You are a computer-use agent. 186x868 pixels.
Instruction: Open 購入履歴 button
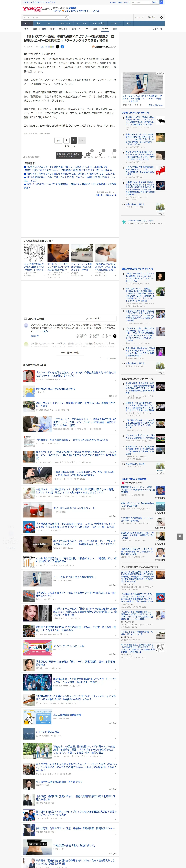[152, 18]
